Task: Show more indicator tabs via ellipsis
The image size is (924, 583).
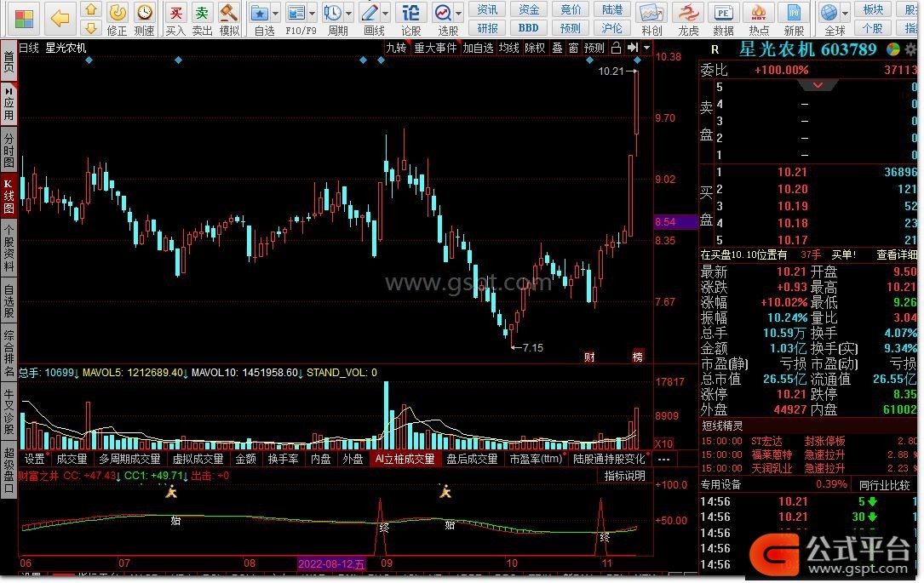Action: point(663,460)
